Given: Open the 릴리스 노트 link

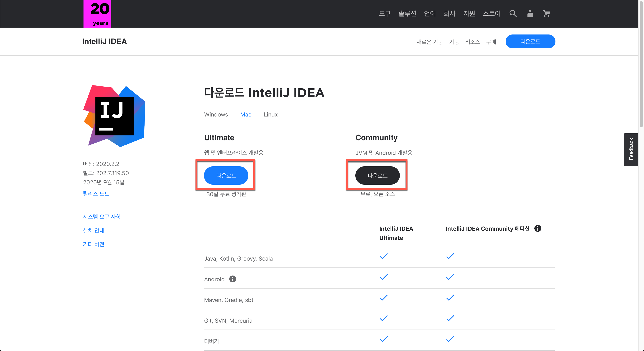Looking at the screenshot, I should (x=96, y=194).
